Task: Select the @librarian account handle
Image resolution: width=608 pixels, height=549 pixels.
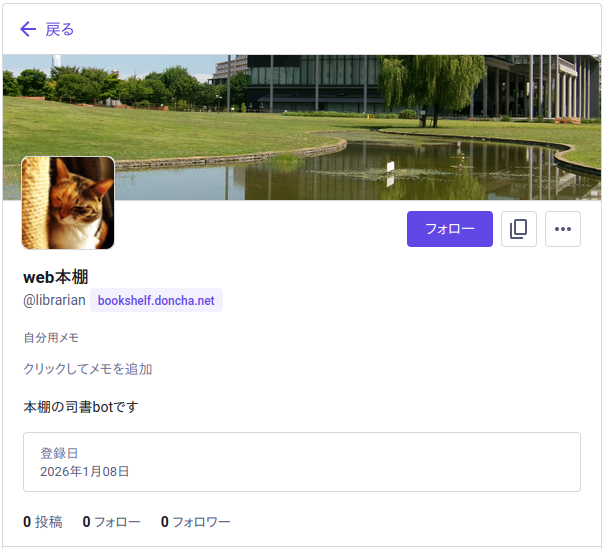Action: click(54, 301)
